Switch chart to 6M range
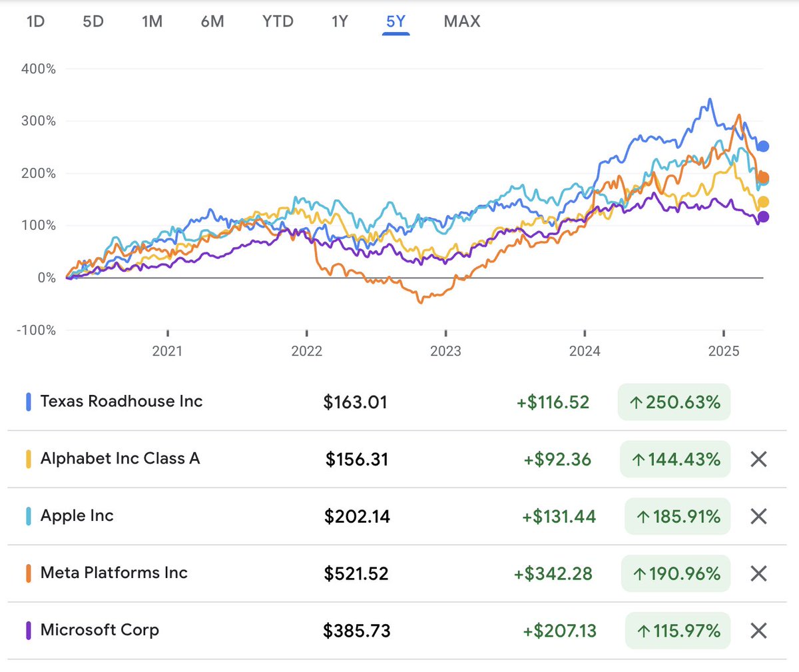Screen dimensions: 799x672 click(212, 21)
